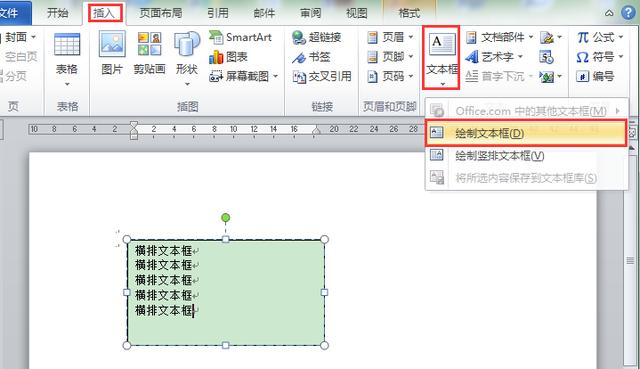Open the 文档部件 quick parts menu

(500, 37)
